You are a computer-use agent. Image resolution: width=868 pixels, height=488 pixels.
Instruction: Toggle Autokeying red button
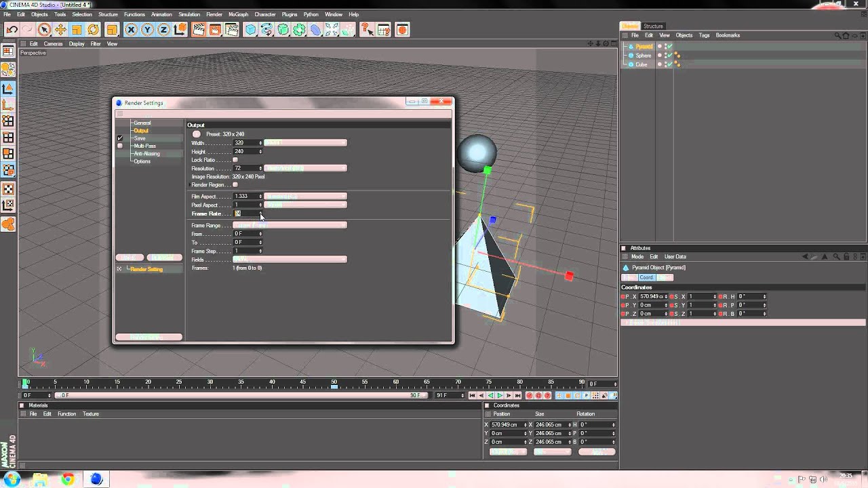pos(539,395)
